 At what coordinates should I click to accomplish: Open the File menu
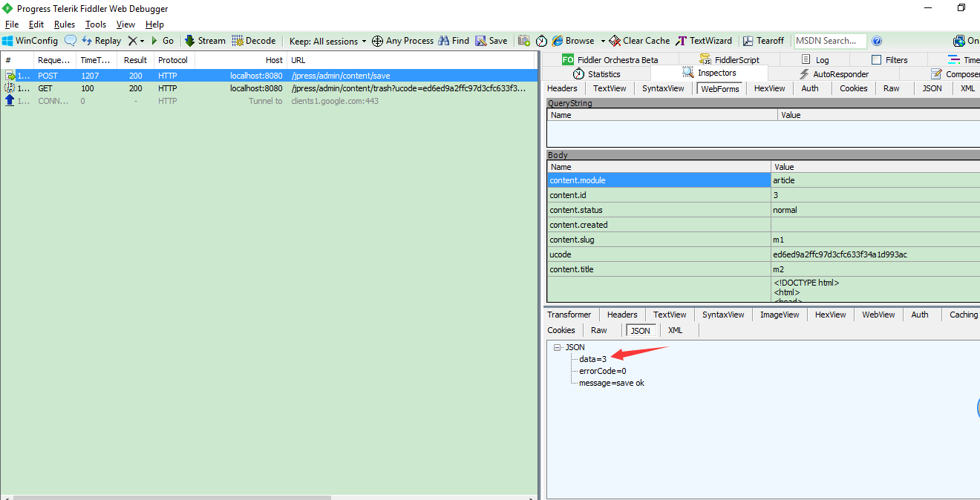(x=12, y=24)
